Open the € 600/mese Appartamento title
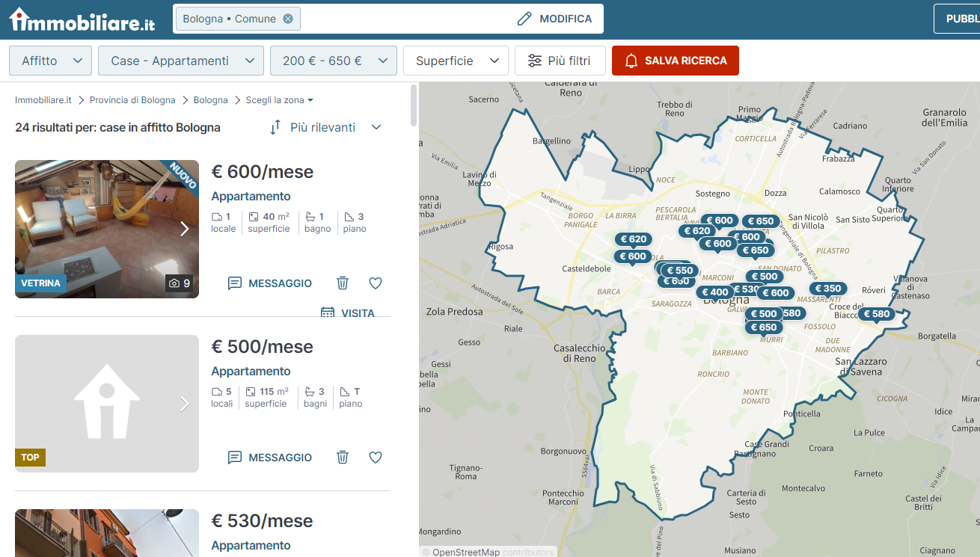The width and height of the screenshot is (980, 557). 251,197
